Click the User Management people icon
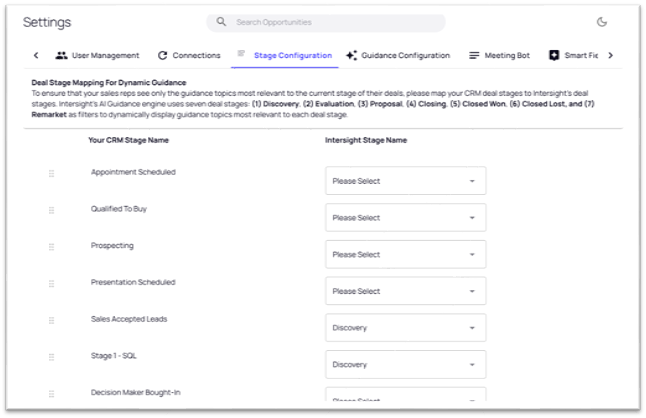This screenshot has width=646, height=418. 61,55
